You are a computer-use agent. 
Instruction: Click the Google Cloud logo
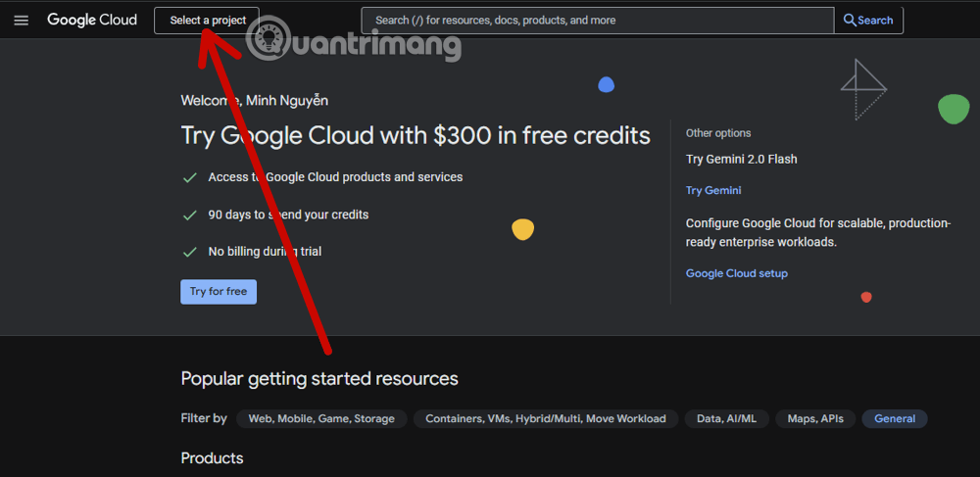[92, 20]
